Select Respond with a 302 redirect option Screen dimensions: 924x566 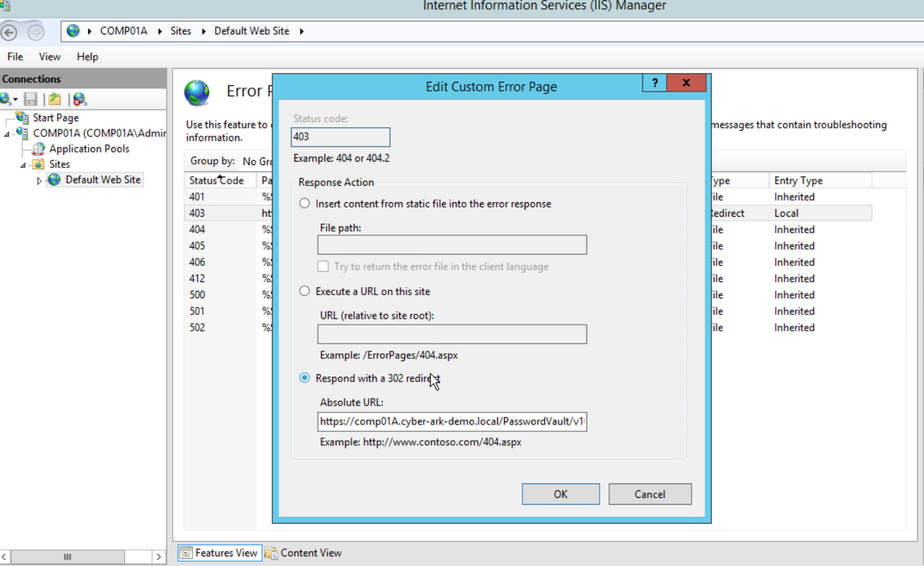pyautogui.click(x=305, y=378)
